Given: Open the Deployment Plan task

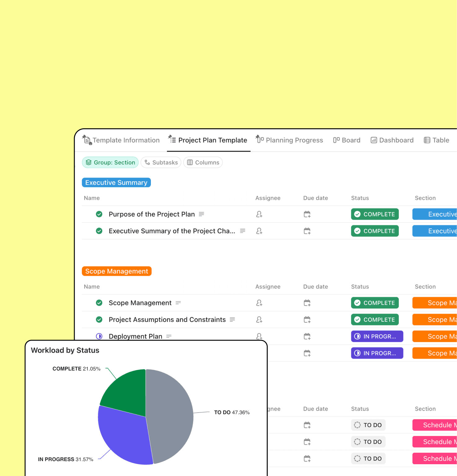Looking at the screenshot, I should point(135,336).
